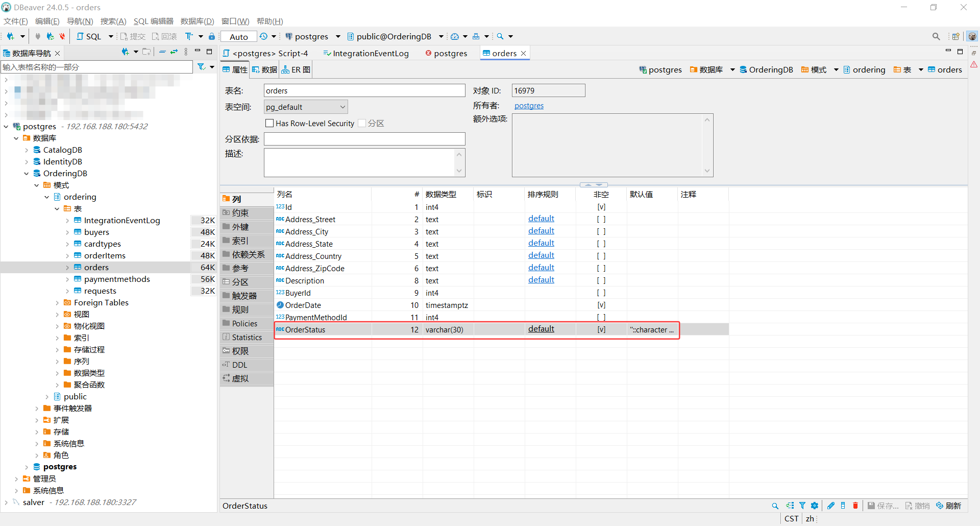Click the 表名 orders name field

pyautogui.click(x=364, y=90)
